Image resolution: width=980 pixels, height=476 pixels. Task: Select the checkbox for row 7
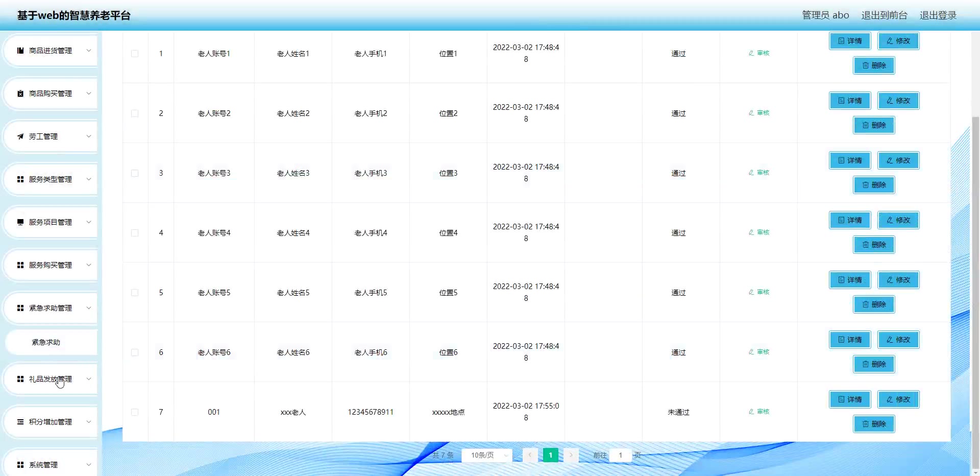tap(135, 412)
